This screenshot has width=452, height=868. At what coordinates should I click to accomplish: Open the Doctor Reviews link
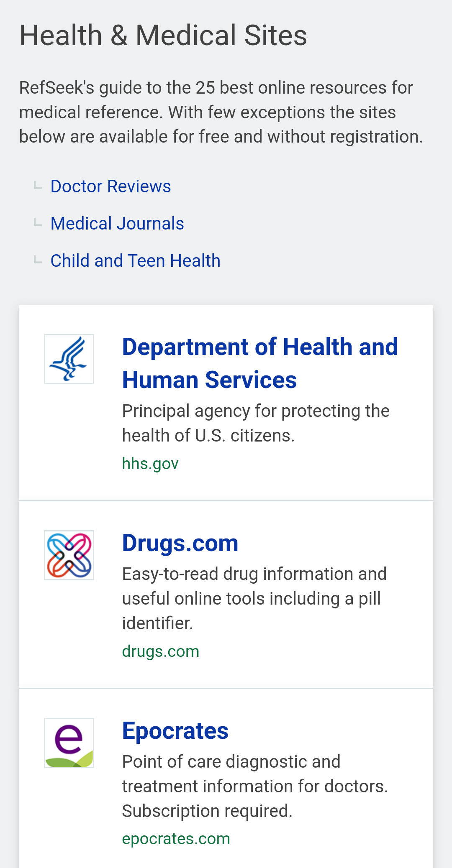pyautogui.click(x=110, y=186)
